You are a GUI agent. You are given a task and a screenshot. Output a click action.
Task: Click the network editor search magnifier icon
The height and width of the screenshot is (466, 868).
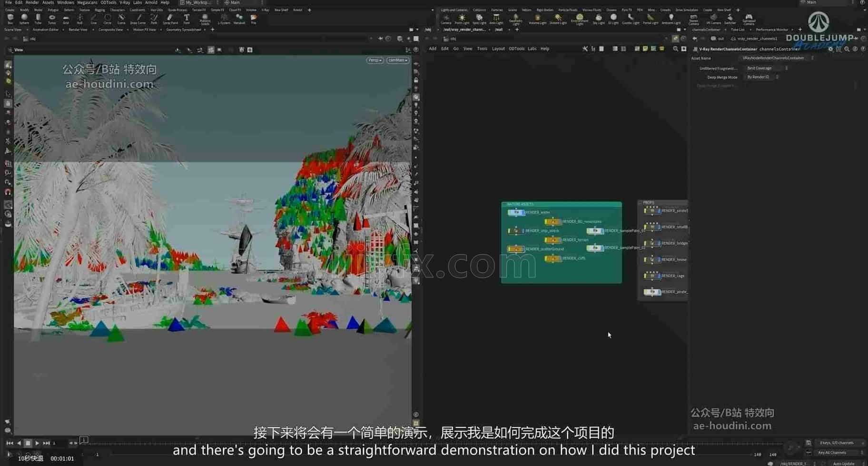(x=675, y=49)
